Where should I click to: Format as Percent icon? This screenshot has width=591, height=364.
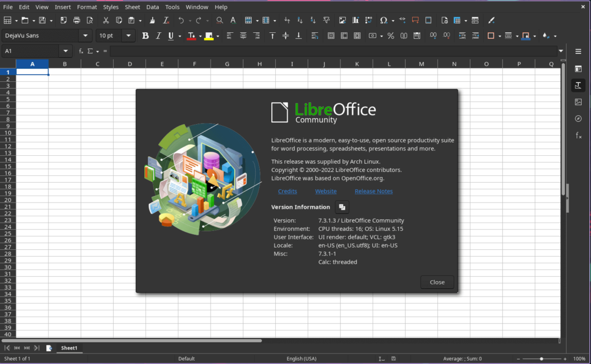391,35
